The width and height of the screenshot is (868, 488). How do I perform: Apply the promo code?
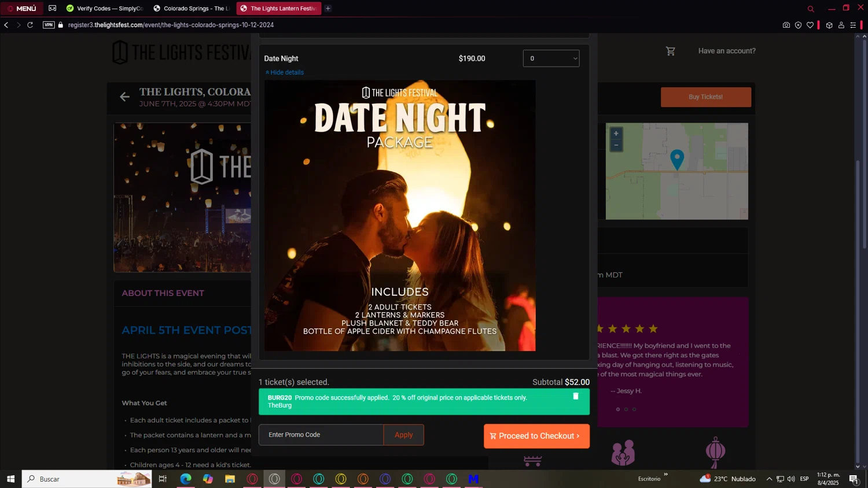coord(404,435)
